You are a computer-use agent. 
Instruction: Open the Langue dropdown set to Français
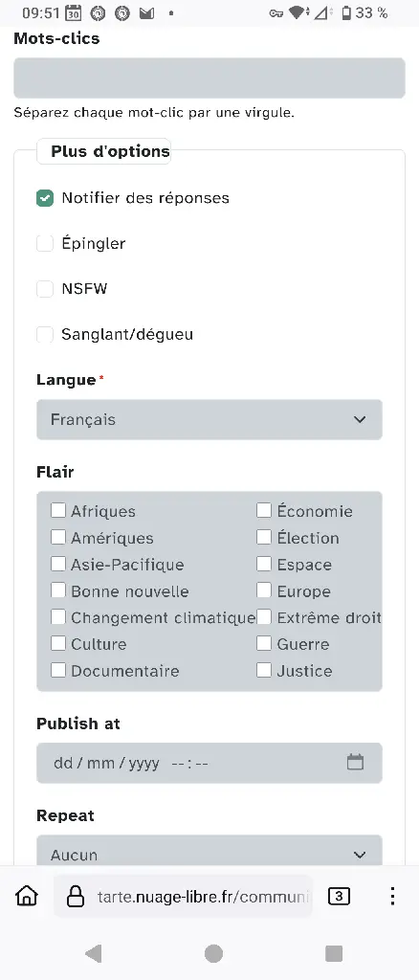tap(209, 419)
